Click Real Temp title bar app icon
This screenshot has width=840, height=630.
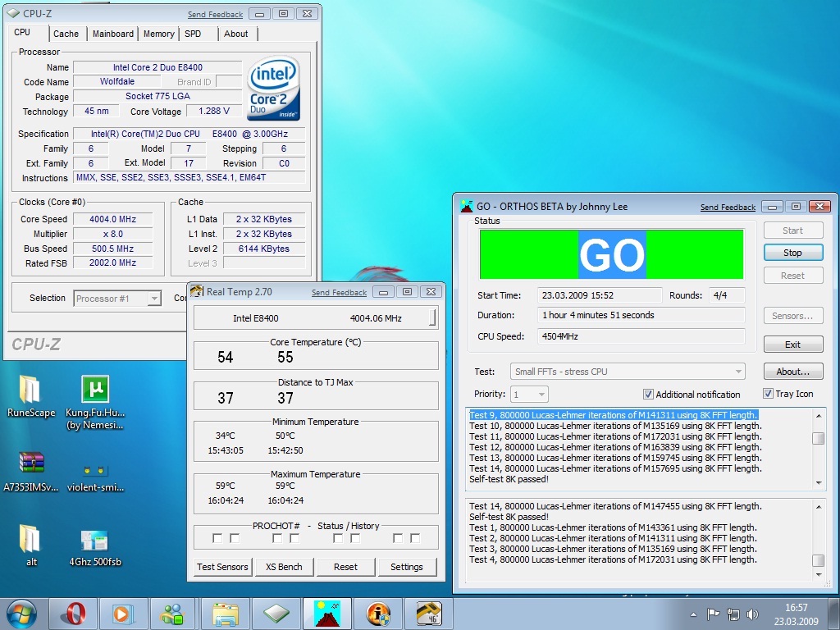click(x=197, y=291)
